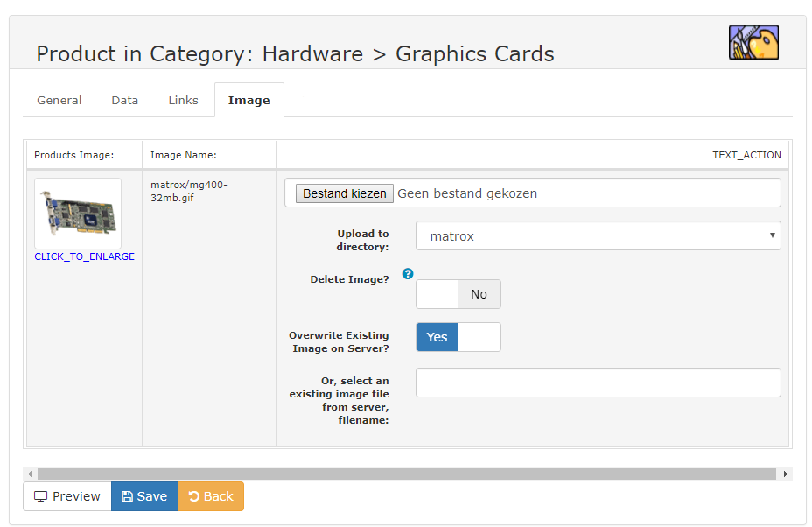Open the Upload to directory dropdown
The height and width of the screenshot is (527, 812).
[598, 236]
